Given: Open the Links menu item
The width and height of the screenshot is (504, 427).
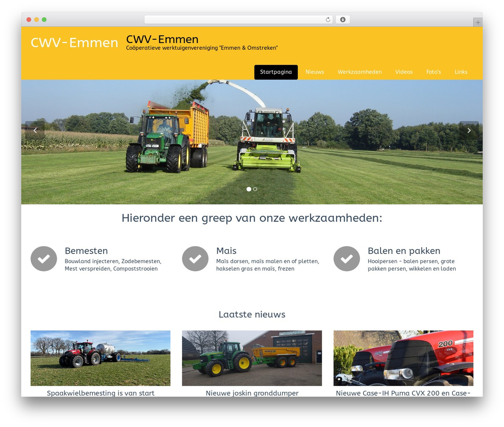Looking at the screenshot, I should pyautogui.click(x=461, y=72).
